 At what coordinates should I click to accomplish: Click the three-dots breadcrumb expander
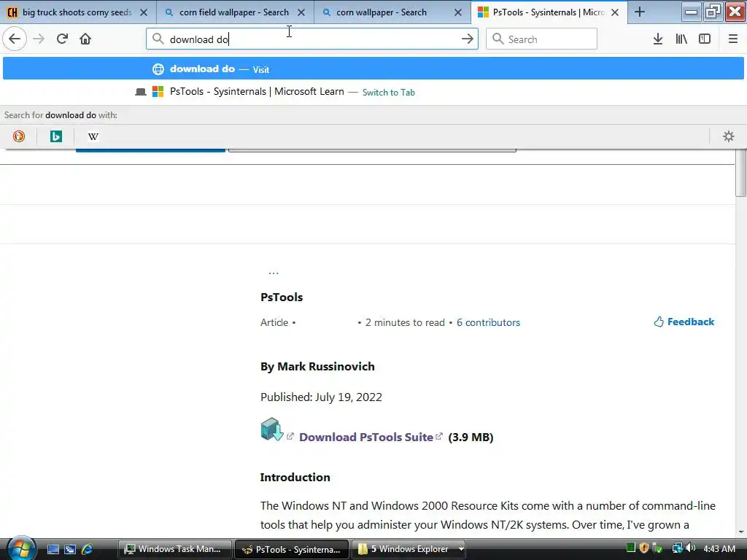tap(274, 273)
